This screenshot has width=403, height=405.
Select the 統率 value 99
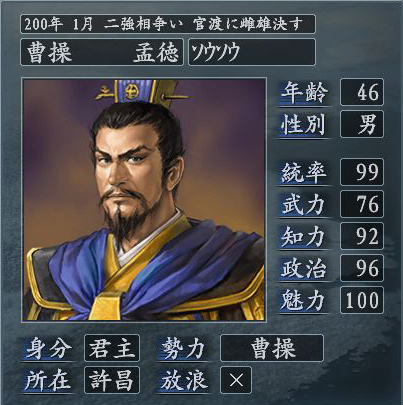(362, 172)
